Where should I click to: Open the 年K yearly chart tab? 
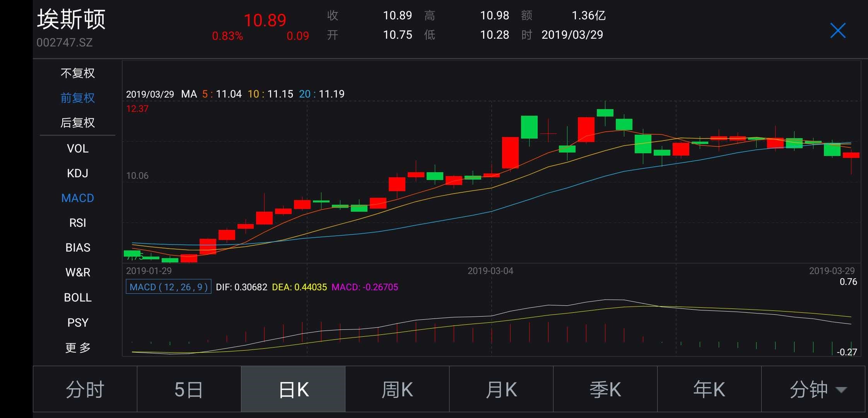(709, 389)
